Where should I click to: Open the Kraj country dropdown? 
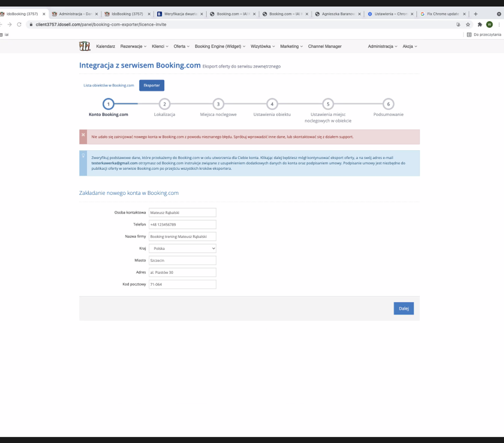click(182, 249)
